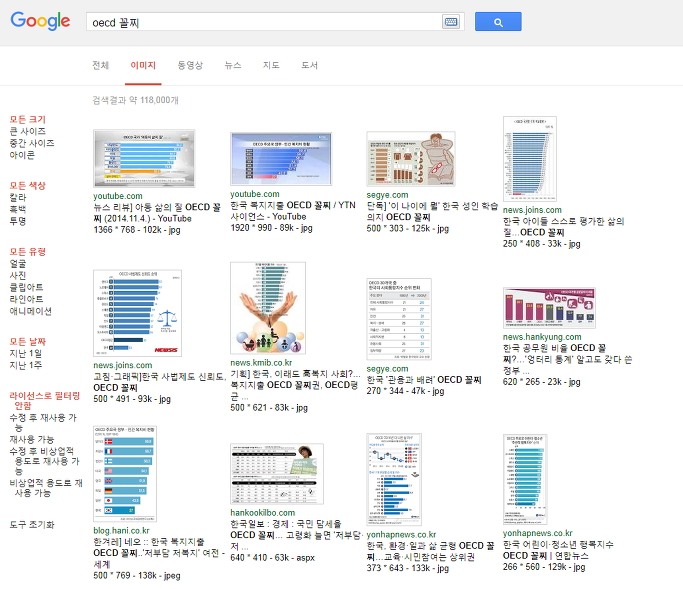Open the 어린이·청소년 행복지수 chart thumbnail

pos(525,480)
